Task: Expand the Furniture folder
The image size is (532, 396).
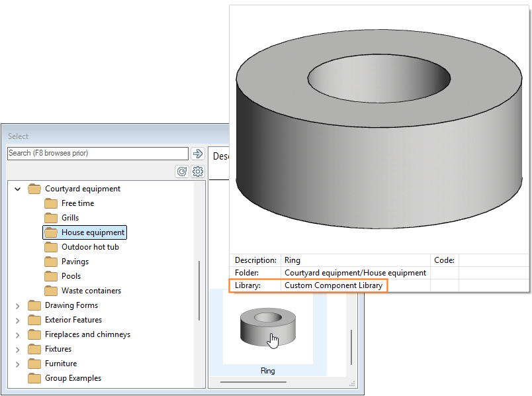Action: point(18,364)
